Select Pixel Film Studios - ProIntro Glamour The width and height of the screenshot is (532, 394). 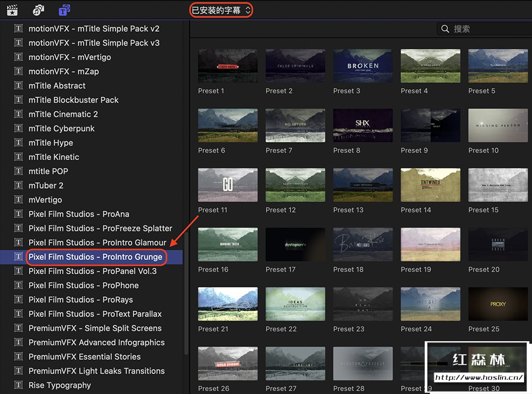pos(98,242)
